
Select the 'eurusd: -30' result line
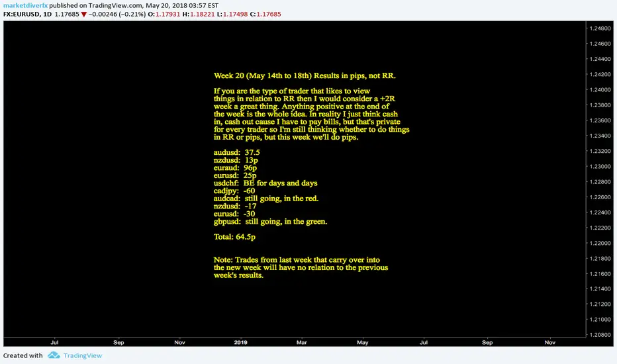point(234,214)
